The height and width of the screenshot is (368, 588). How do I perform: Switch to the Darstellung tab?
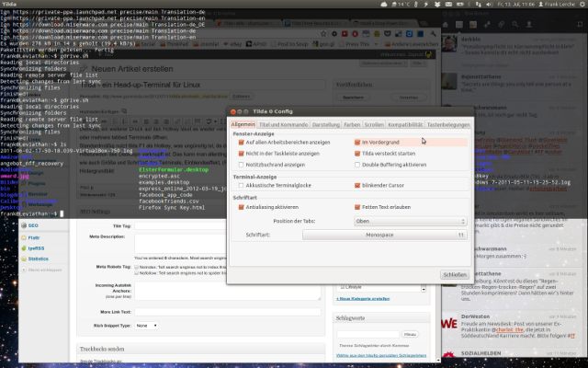coord(325,125)
